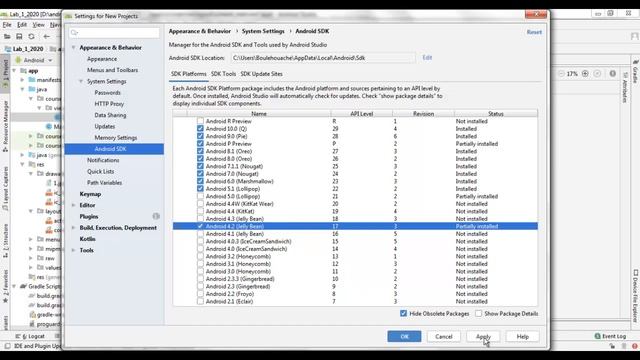Uncheck Android 10.0 (Q) platform
The image size is (640, 360).
(x=200, y=129)
